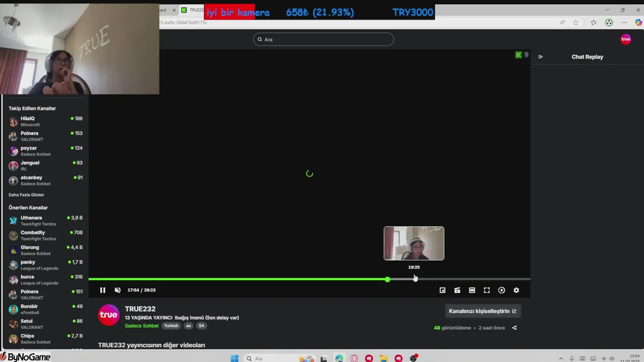This screenshot has height=362, width=644.
Task: Open the browser read aloud icon
Action: tap(562, 23)
